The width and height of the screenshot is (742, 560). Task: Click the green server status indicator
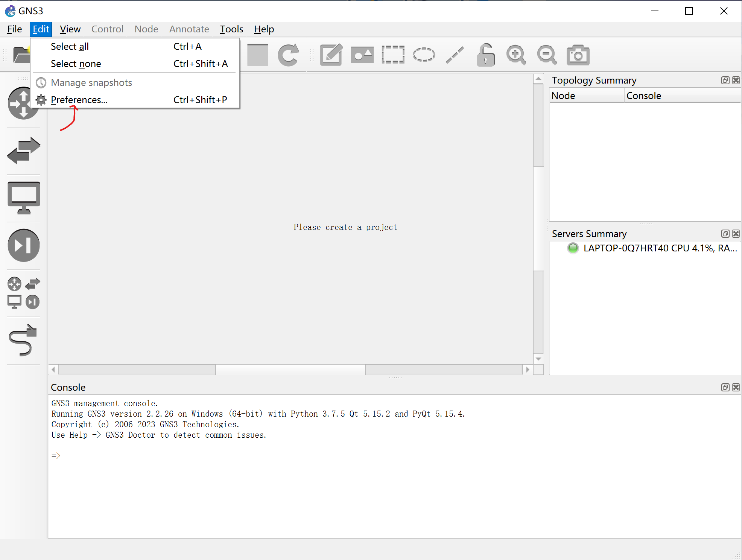coord(573,248)
